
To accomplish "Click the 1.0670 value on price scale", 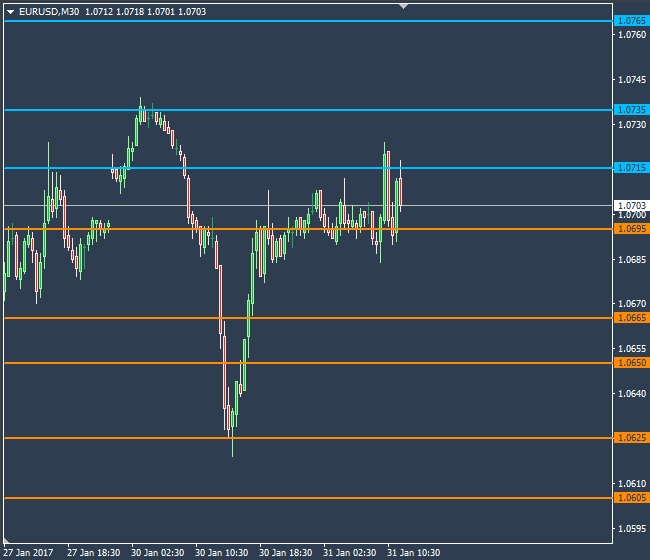I will 631,304.
